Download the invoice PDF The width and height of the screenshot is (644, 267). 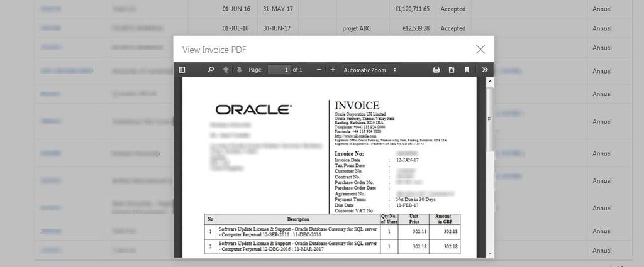pos(452,70)
